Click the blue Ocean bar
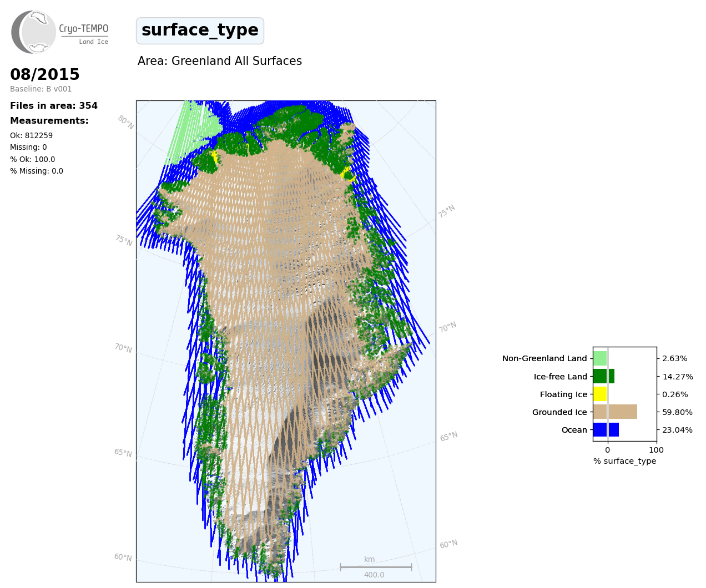706x588 pixels. click(x=606, y=430)
